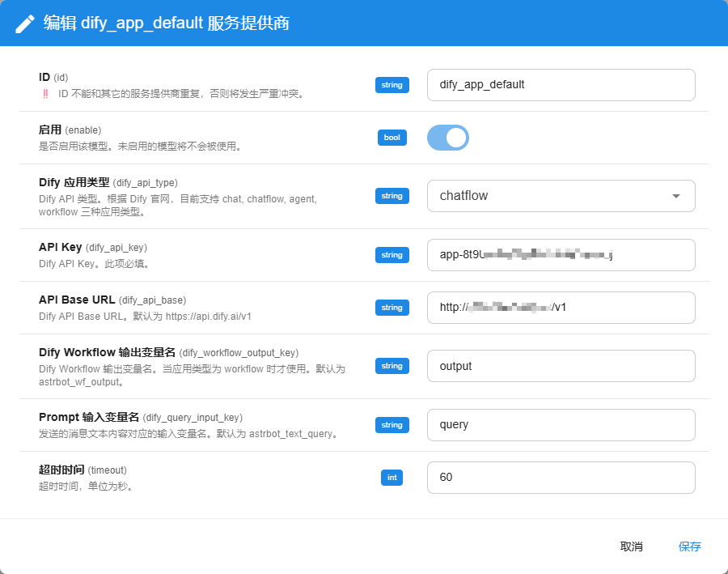Toggle the enable switch off
The image size is (728, 574).
(x=448, y=138)
